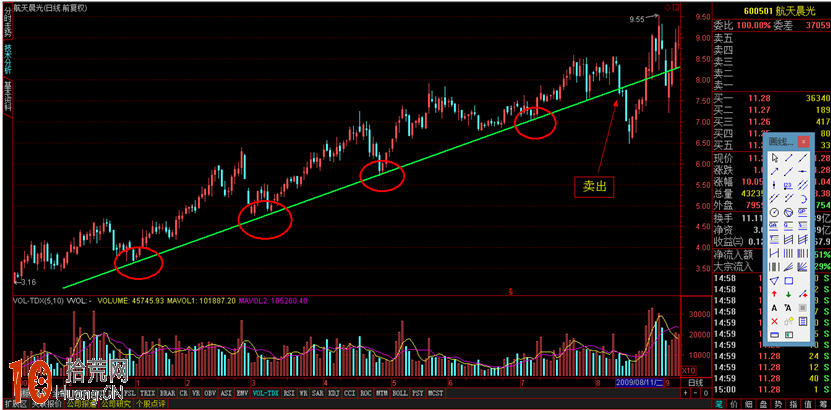Select the 指 tab in quote panel
Screen dimensions: 831x410
[793, 404]
